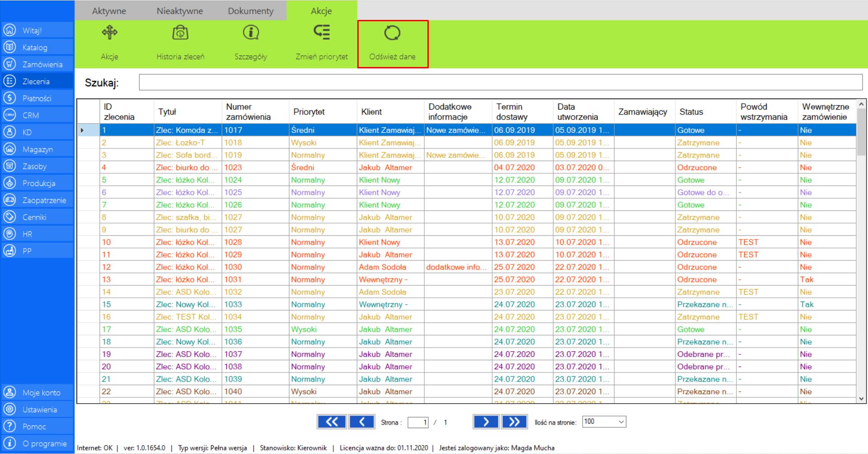Open the Ustawienia gear icon

coord(9,409)
